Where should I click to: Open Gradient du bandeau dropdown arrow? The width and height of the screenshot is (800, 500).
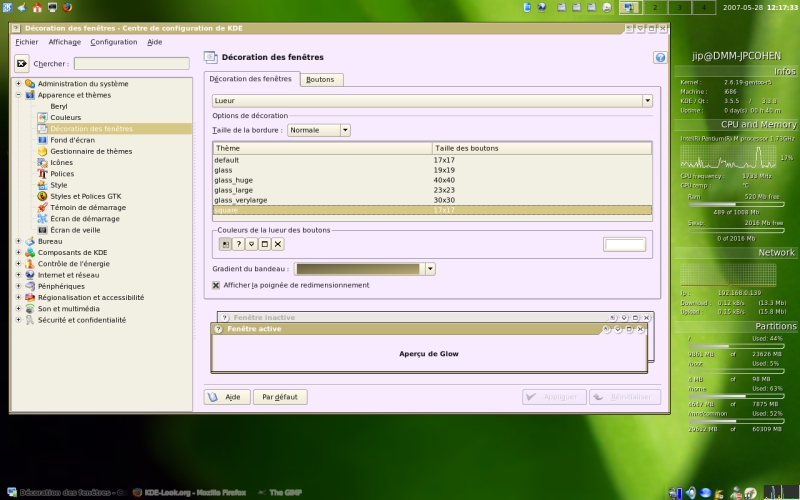click(x=430, y=269)
